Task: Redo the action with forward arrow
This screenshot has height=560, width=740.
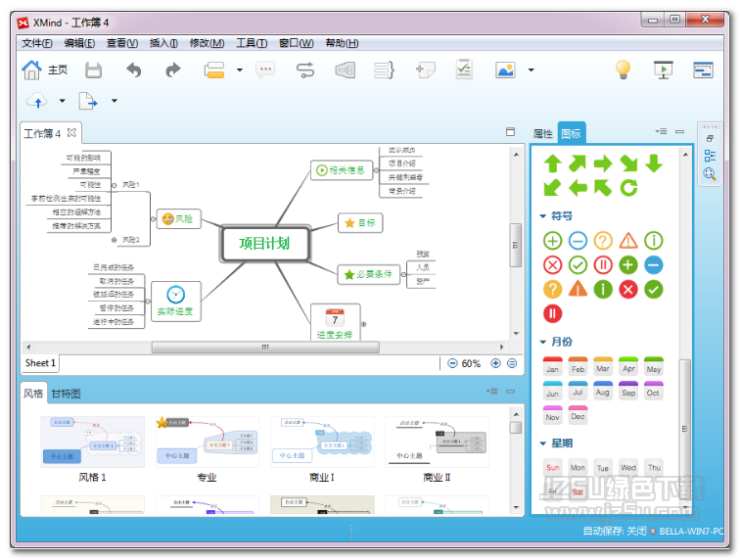Action: [173, 70]
